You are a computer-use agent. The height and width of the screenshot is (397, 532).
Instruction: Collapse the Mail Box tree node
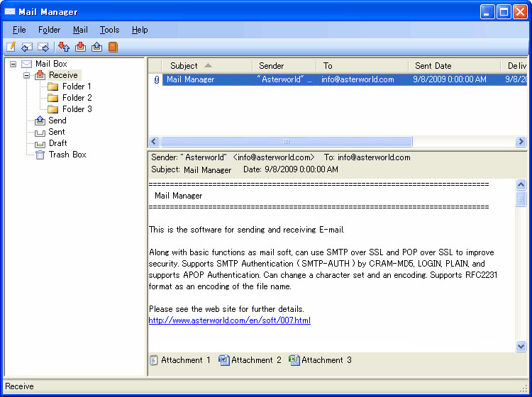[x=13, y=64]
